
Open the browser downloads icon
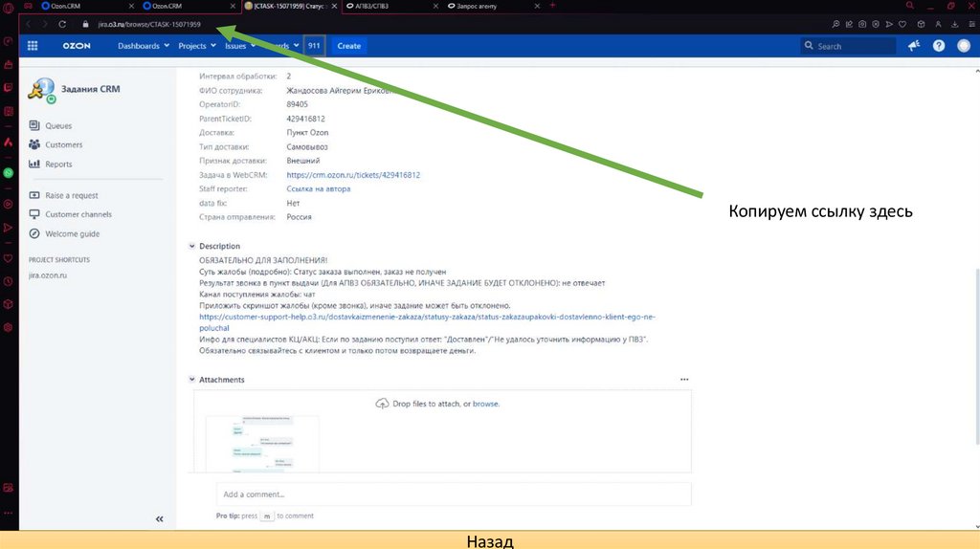click(955, 24)
